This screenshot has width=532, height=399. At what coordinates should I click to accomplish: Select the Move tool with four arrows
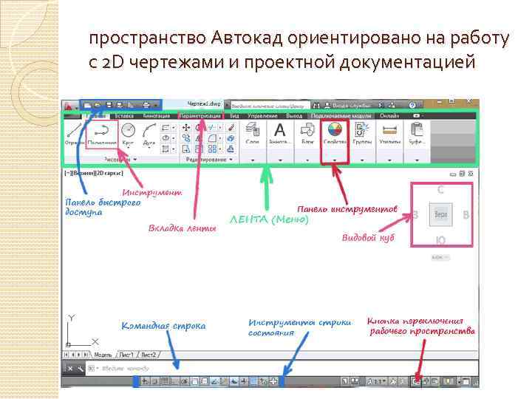[x=186, y=128]
